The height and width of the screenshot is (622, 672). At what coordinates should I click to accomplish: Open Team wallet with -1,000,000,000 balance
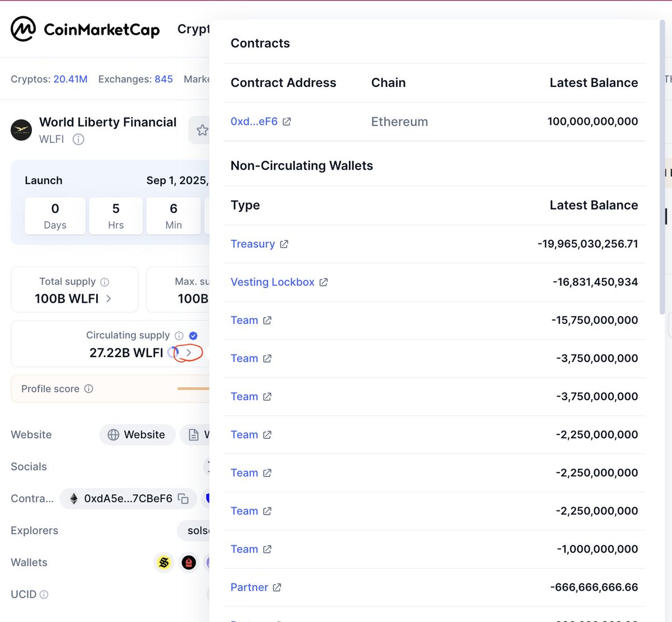tap(244, 549)
